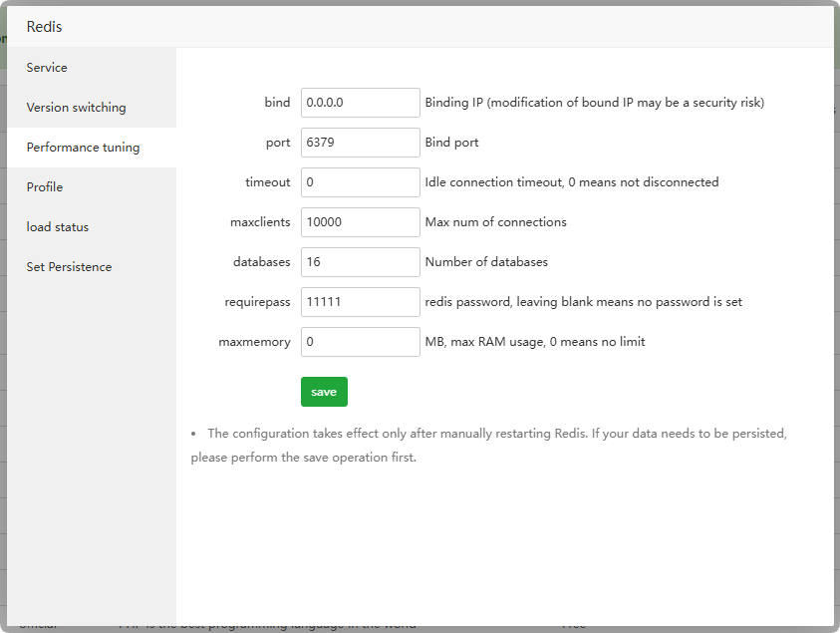Focus the requirepass password field
The image size is (840, 633).
(x=360, y=302)
